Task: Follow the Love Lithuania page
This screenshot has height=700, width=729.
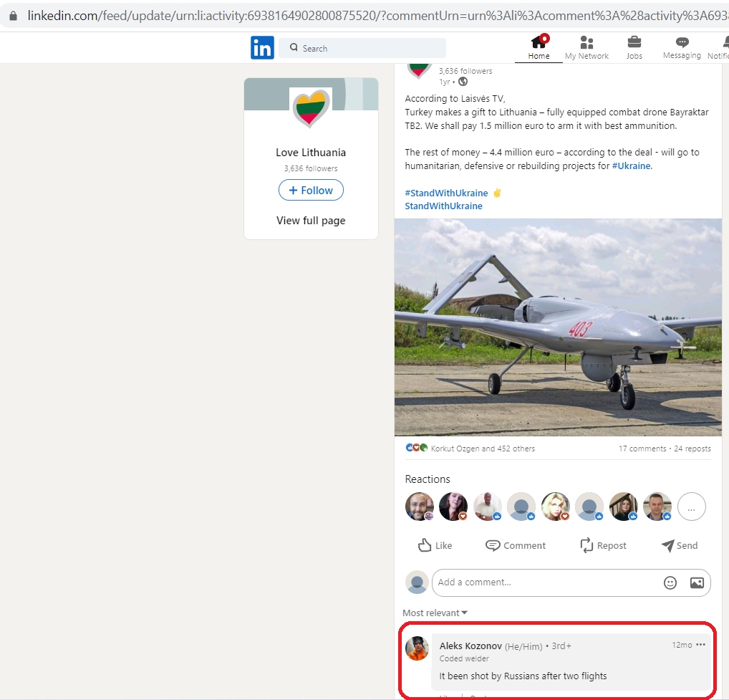Action: tap(311, 191)
